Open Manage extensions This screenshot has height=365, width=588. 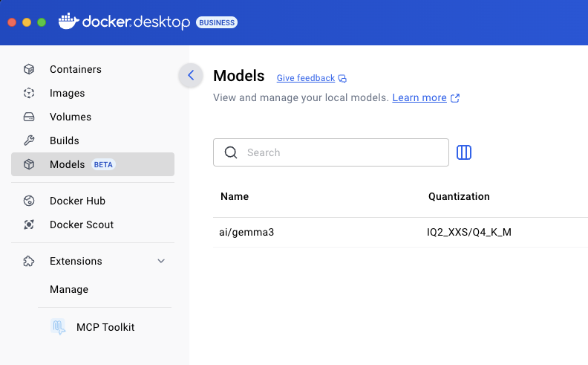69,289
